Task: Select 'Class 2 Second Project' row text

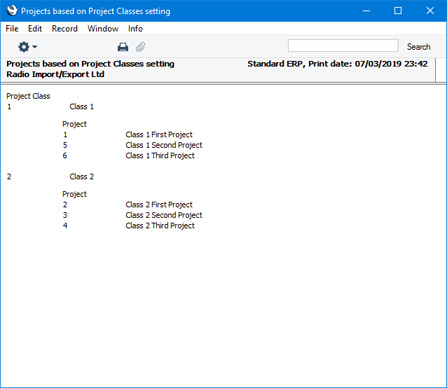Action: pos(164,215)
